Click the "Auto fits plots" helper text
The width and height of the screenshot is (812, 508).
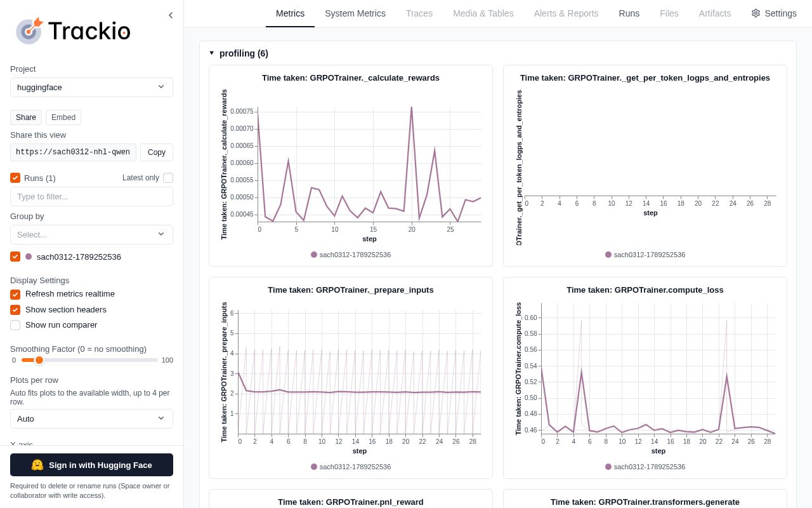point(90,398)
